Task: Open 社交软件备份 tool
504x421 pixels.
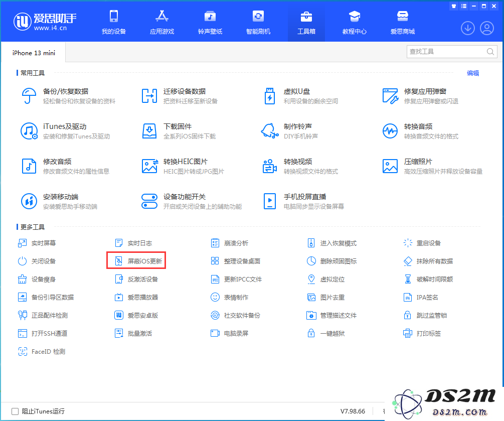Action: click(235, 315)
